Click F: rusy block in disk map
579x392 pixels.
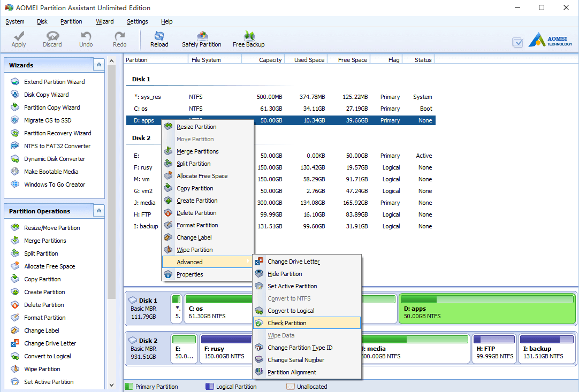pyautogui.click(x=226, y=349)
